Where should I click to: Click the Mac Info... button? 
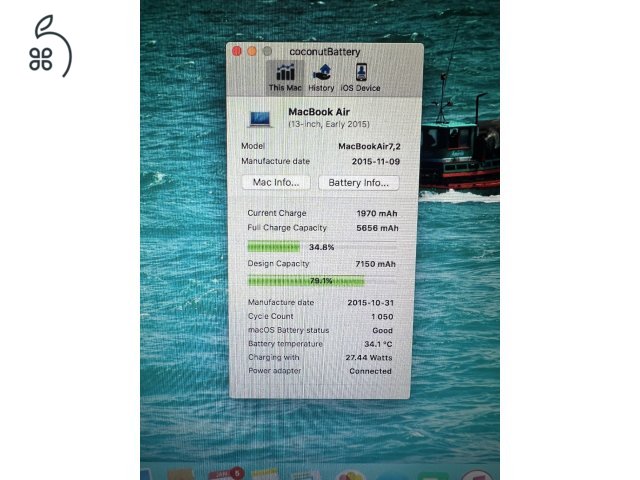point(274,183)
